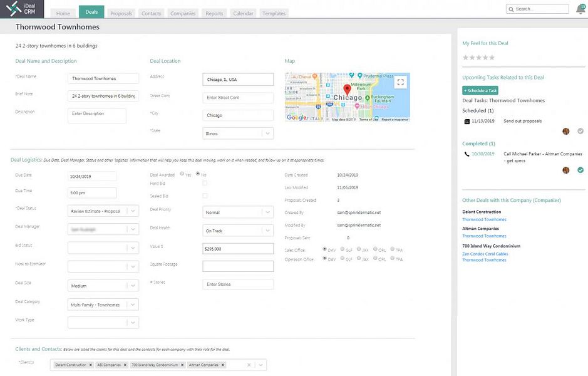This screenshot has height=376, width=588.
Task: Open Thornwood Townhomes link under Delant Construction
Action: pos(484,219)
